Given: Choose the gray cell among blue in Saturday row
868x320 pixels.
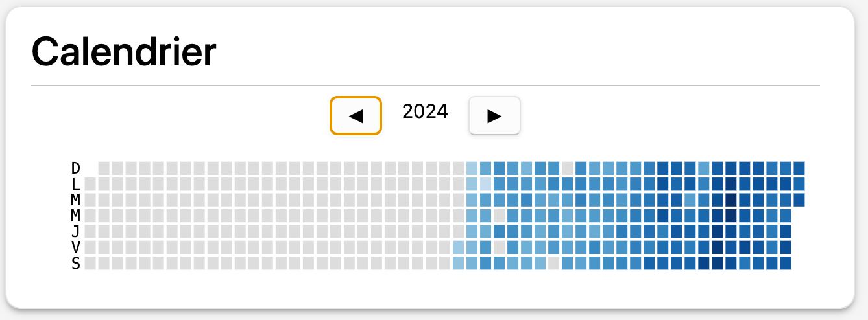Looking at the screenshot, I should tap(553, 263).
